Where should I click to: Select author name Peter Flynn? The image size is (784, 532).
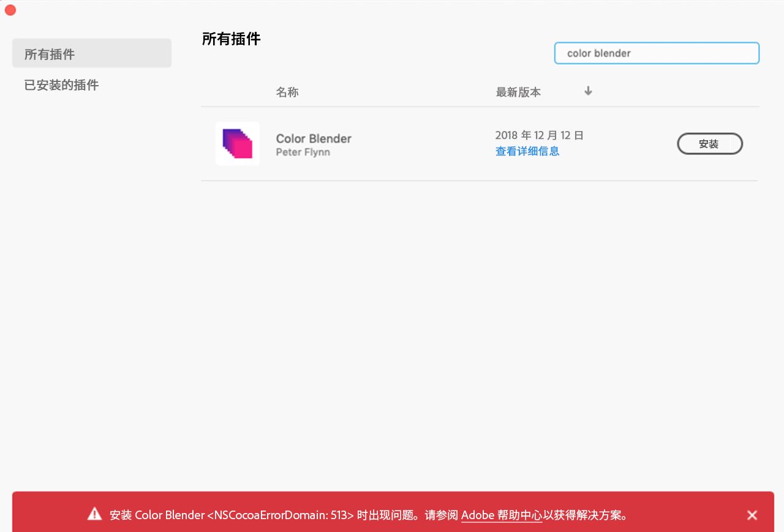[x=303, y=152]
